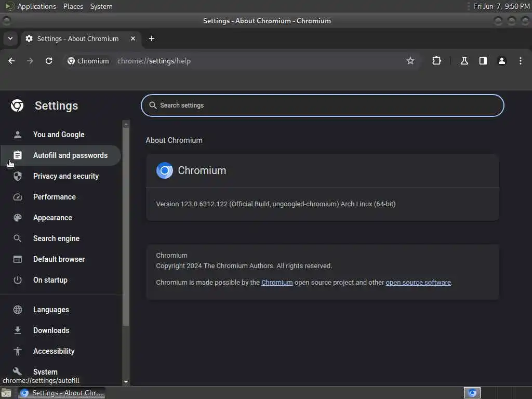The height and width of the screenshot is (399, 532).
Task: Select the Settings - About Chr... taskbar button
Action: click(61, 393)
